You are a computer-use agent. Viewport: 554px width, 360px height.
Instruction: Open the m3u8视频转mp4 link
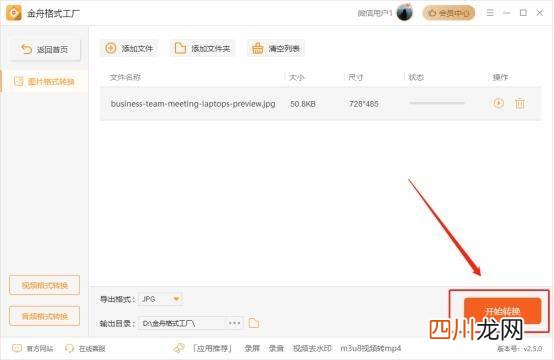tap(371, 349)
